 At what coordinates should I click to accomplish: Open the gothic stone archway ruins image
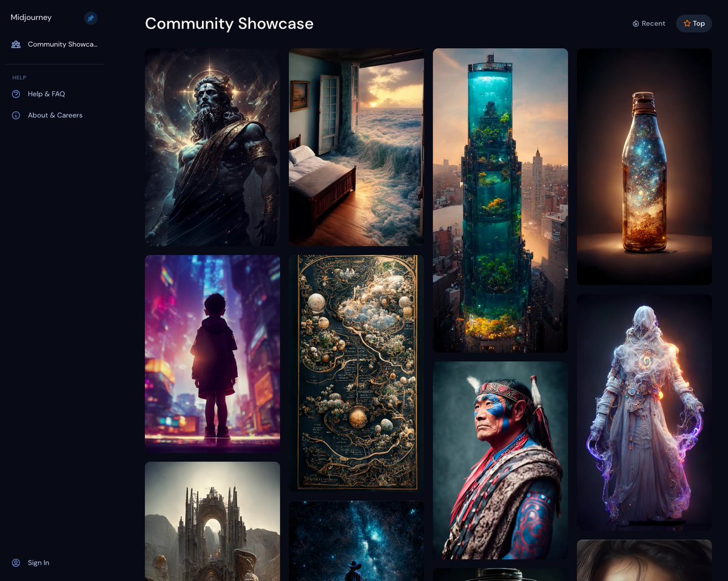coord(212,522)
